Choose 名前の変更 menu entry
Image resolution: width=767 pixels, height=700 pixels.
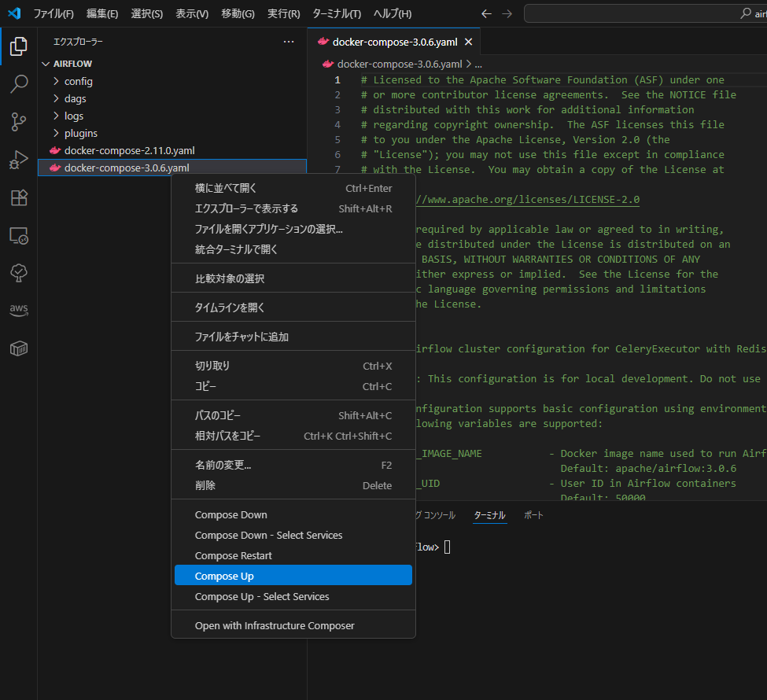click(293, 465)
